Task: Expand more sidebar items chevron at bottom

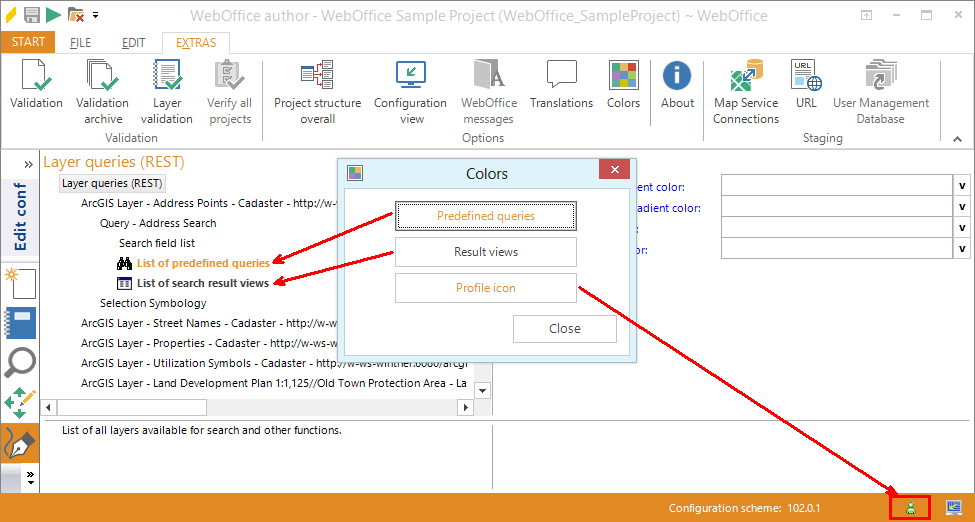Action: tap(30, 478)
